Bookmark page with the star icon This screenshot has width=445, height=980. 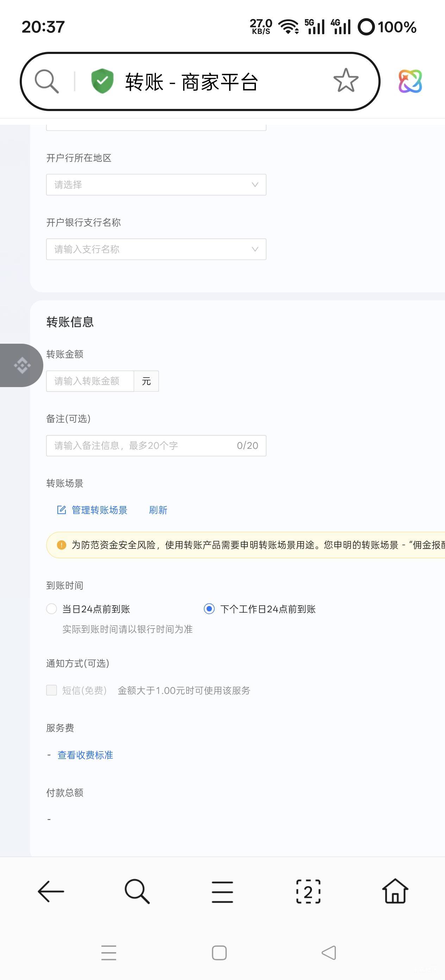click(x=345, y=81)
